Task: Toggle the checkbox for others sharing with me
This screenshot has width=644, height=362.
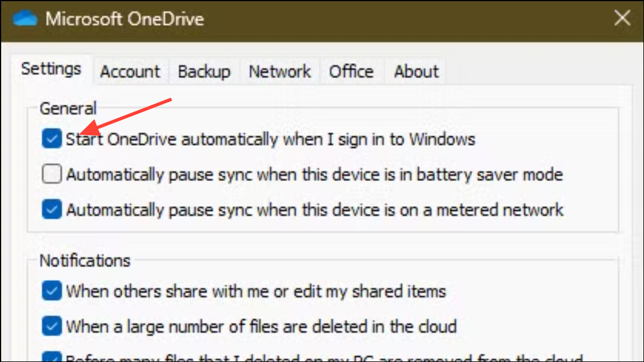Action: tap(52, 291)
